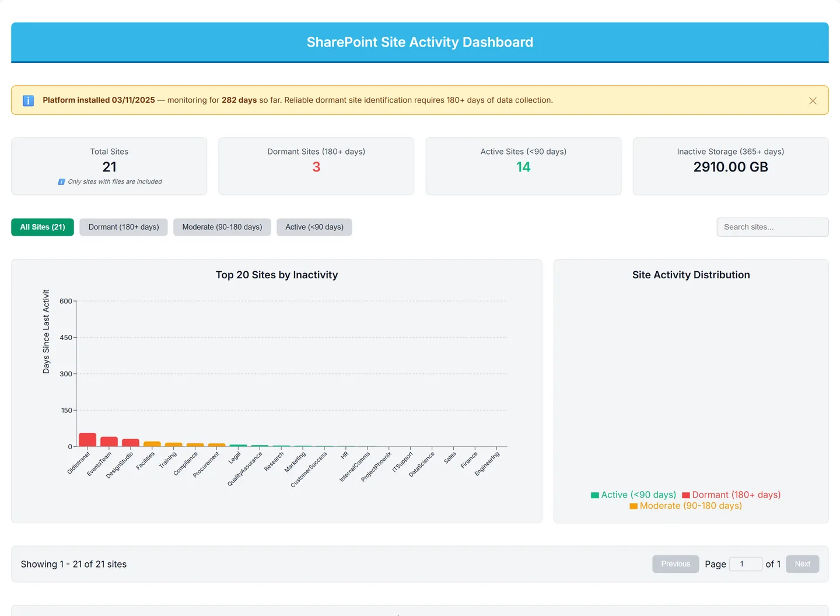Click the OldIntranet bar in chart
This screenshot has width=840, height=616.
[x=87, y=440]
